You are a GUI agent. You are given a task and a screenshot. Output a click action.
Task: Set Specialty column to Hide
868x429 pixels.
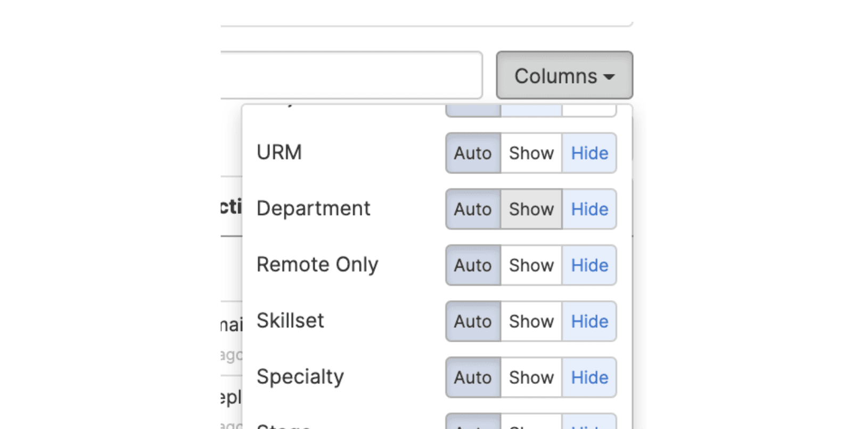589,377
